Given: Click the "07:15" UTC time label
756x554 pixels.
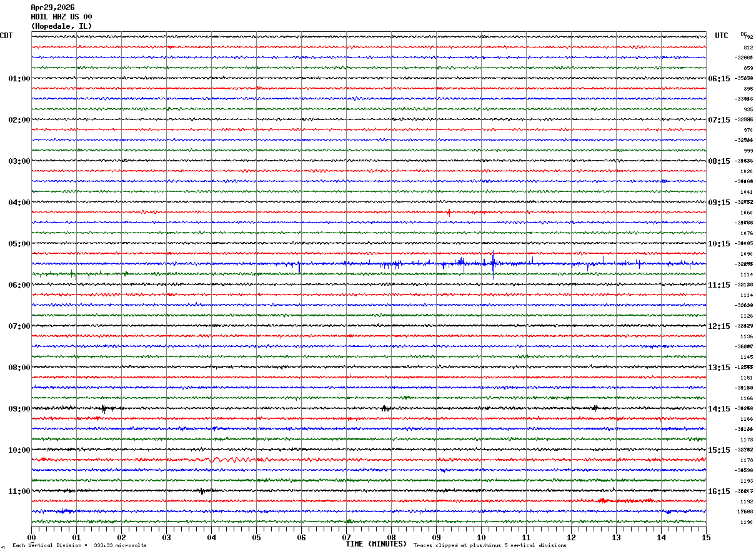Looking at the screenshot, I should pyautogui.click(x=719, y=120).
